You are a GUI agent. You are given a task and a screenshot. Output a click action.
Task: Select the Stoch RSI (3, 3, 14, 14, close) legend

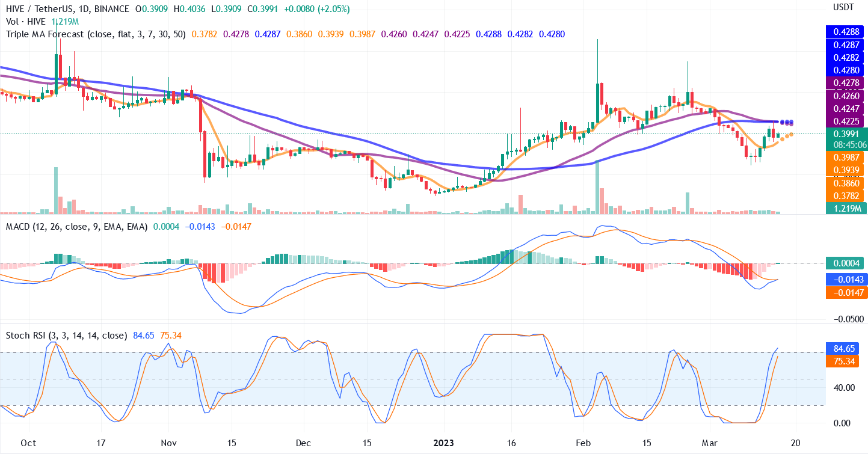[66, 335]
